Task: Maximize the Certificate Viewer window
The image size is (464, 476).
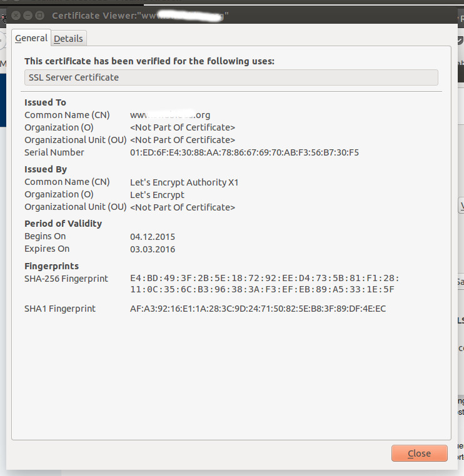Action: click(x=40, y=15)
